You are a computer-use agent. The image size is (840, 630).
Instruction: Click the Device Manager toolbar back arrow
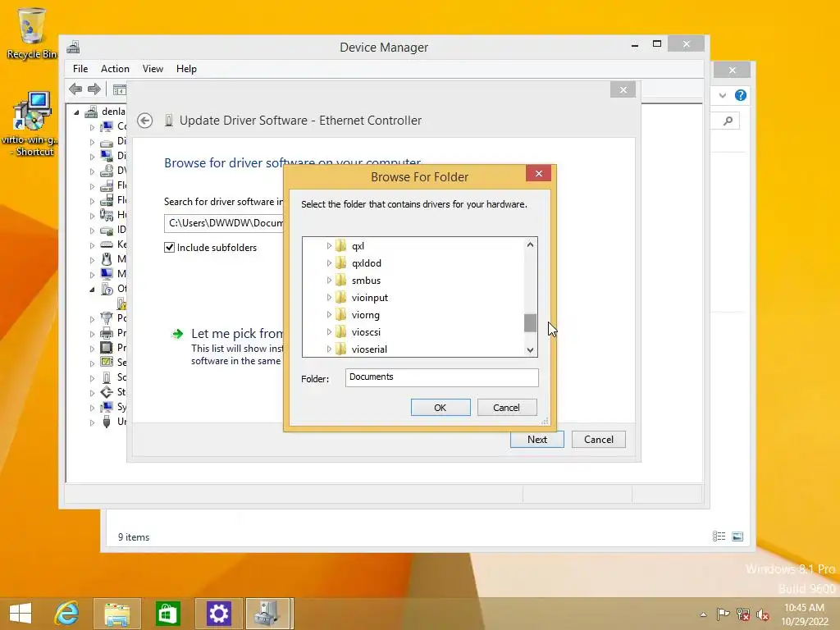tap(75, 89)
